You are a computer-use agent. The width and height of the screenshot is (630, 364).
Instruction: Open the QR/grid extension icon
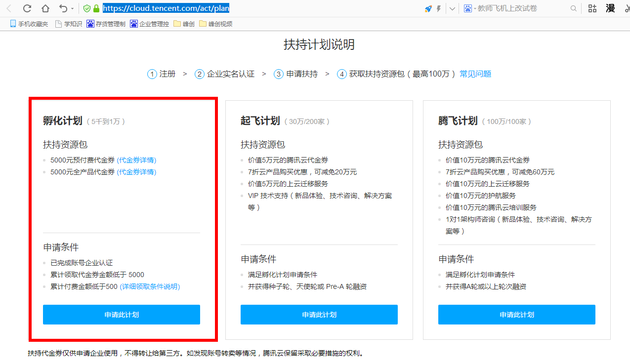(x=592, y=8)
